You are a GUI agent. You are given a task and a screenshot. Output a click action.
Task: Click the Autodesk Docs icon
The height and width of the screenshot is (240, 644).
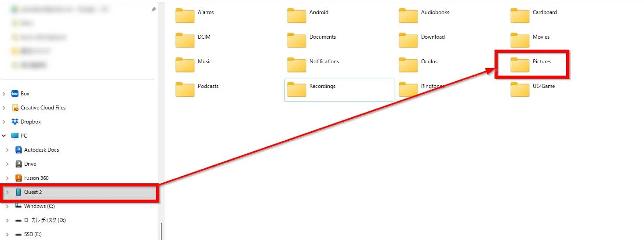point(18,150)
